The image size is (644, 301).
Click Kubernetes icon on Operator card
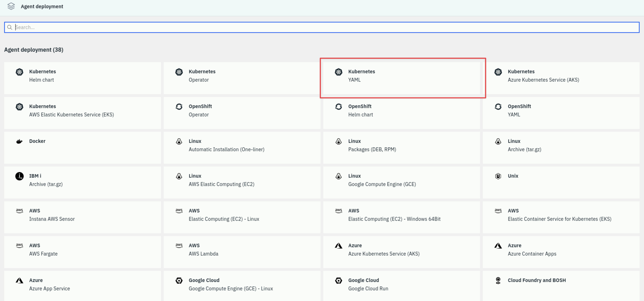179,72
